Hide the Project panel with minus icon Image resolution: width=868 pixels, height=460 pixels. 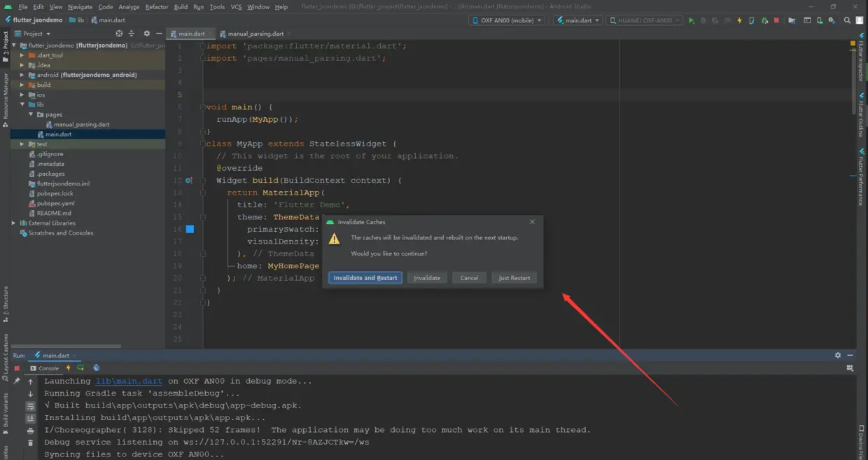click(160, 34)
